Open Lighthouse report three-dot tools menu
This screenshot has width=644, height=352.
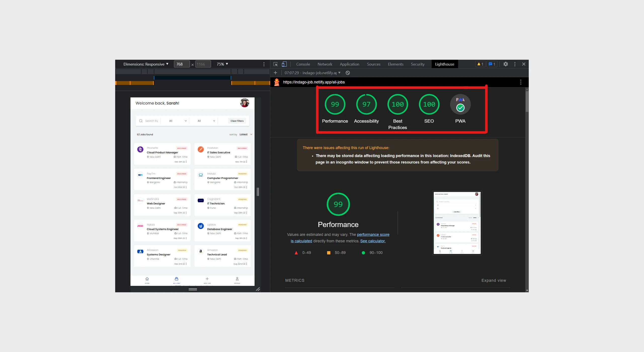coord(520,82)
